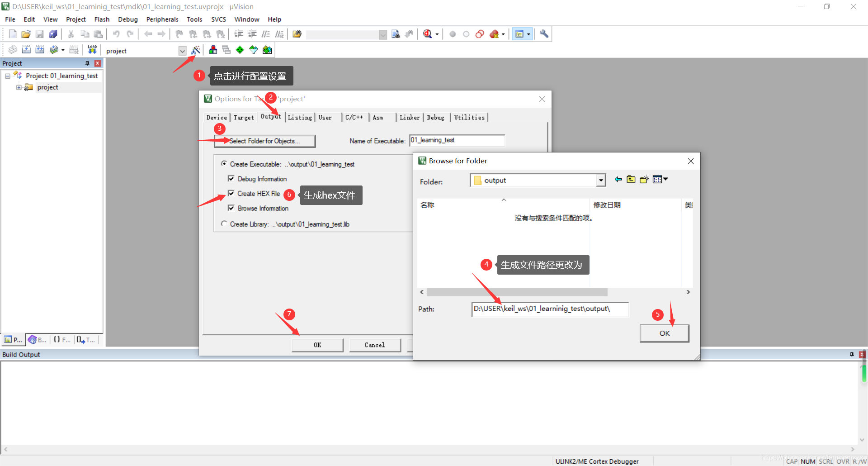This screenshot has height=466, width=868.
Task: Click the Save All icon
Action: [53, 34]
